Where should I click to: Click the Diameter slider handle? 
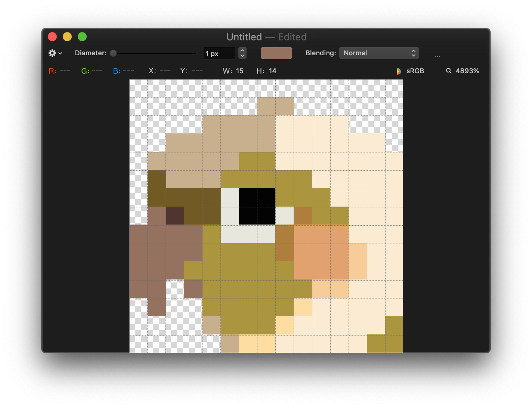click(x=113, y=53)
